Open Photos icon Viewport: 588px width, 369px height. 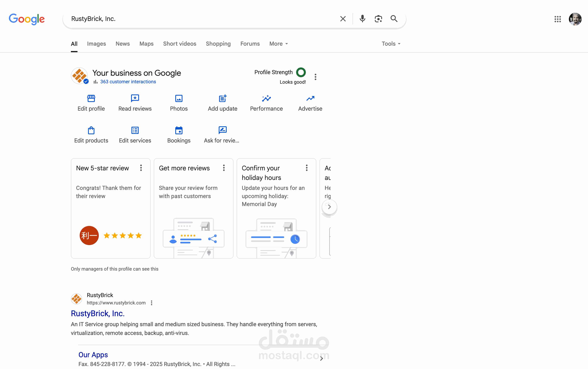point(179,98)
